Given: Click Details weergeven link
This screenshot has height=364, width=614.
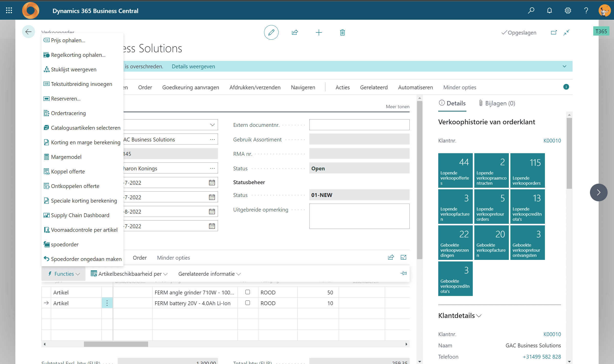Looking at the screenshot, I should (193, 67).
